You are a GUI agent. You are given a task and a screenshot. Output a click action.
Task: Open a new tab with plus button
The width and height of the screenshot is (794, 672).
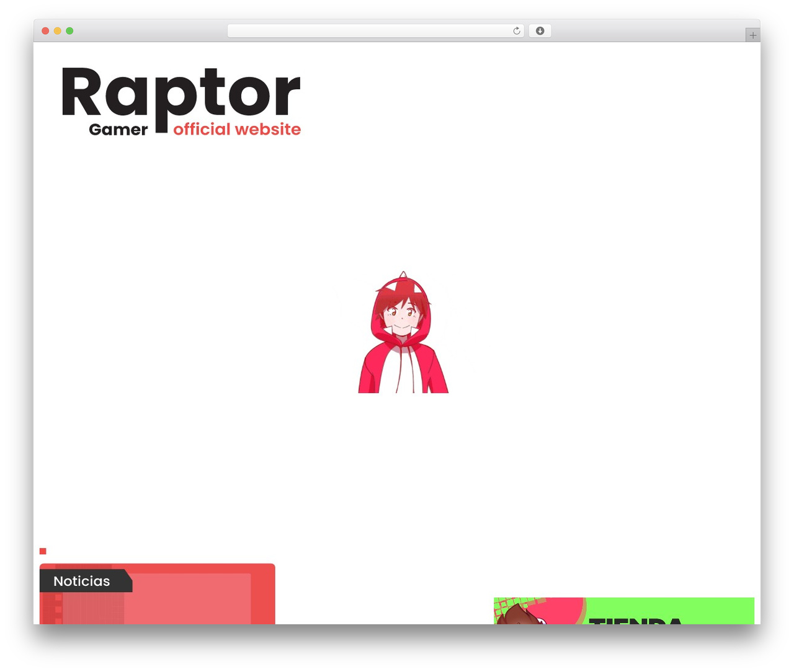tap(752, 35)
